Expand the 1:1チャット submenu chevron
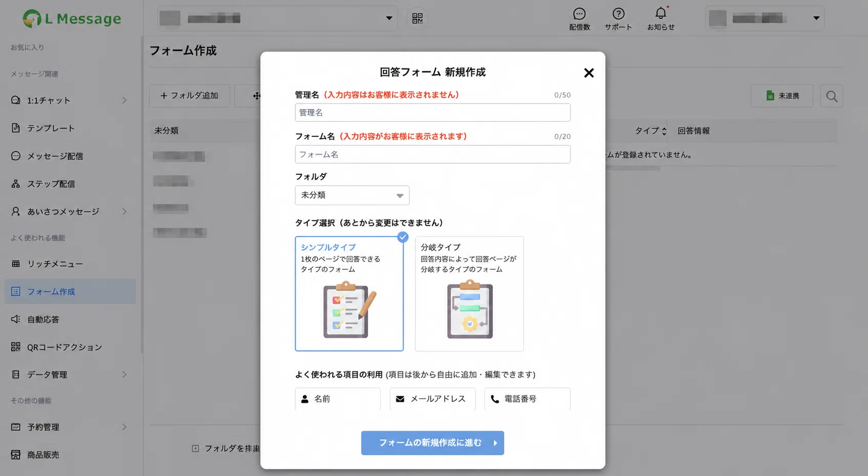The image size is (868, 476). pyautogui.click(x=124, y=101)
